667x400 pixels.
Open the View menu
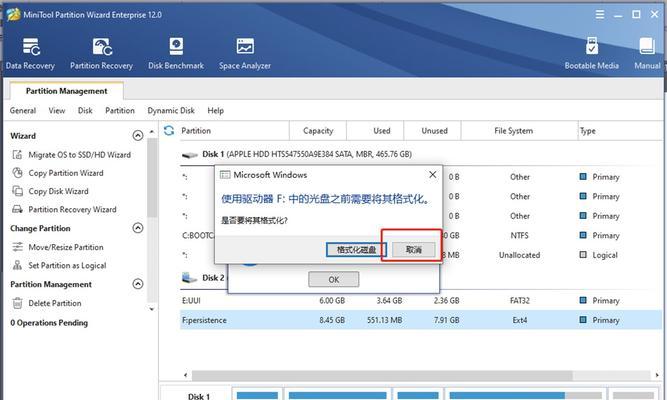[57, 111]
